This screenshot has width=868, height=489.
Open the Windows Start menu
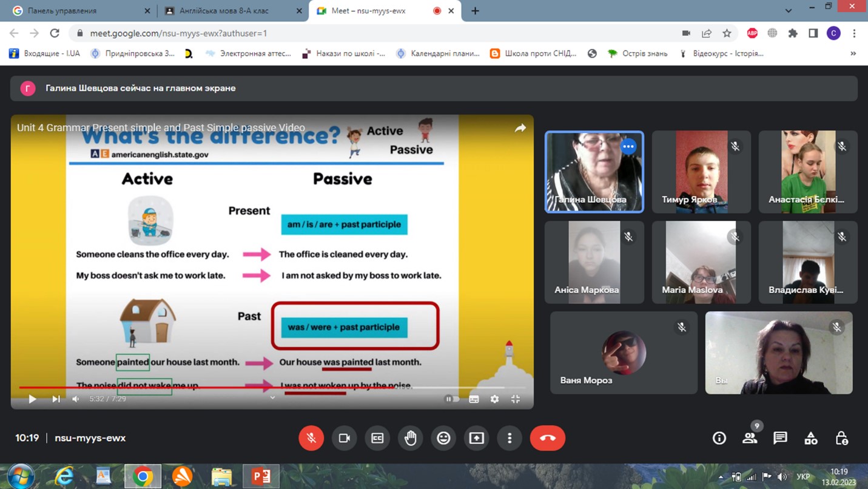click(21, 476)
